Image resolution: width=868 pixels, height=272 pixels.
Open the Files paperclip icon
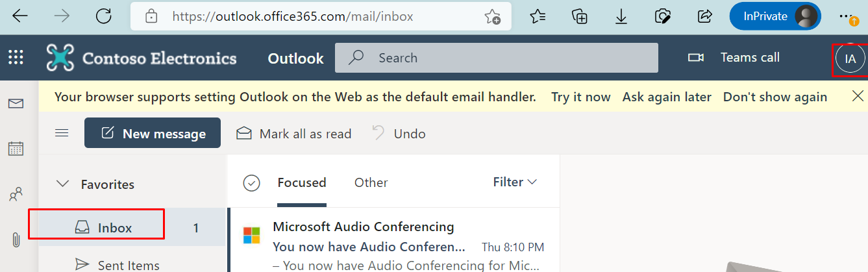coord(16,240)
